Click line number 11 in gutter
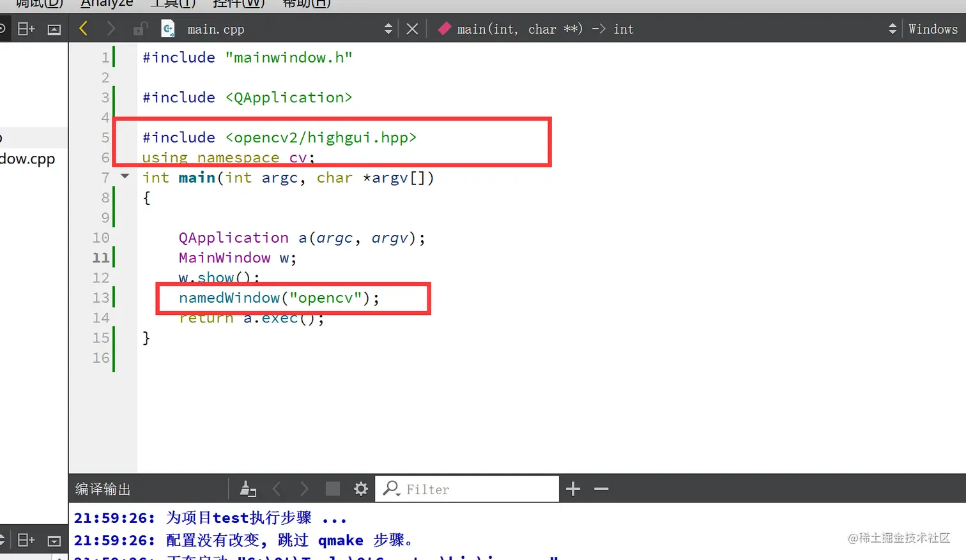 coord(101,257)
